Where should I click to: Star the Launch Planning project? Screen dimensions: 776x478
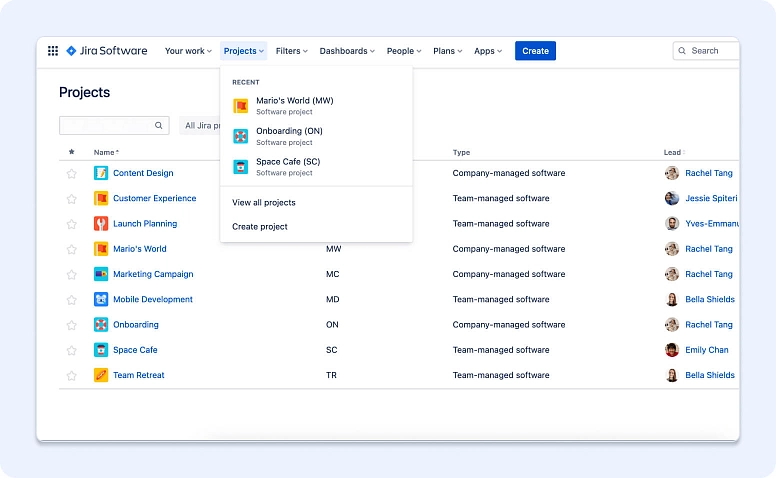tap(72, 224)
